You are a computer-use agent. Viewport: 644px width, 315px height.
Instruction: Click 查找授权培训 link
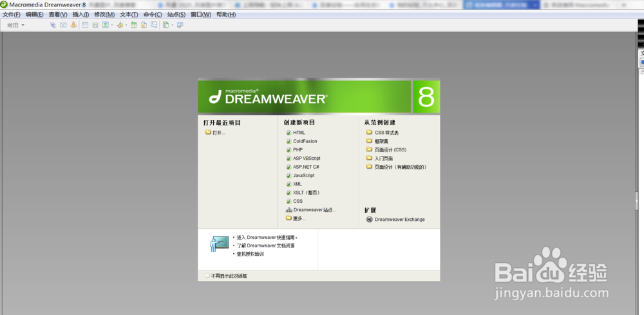coord(250,254)
